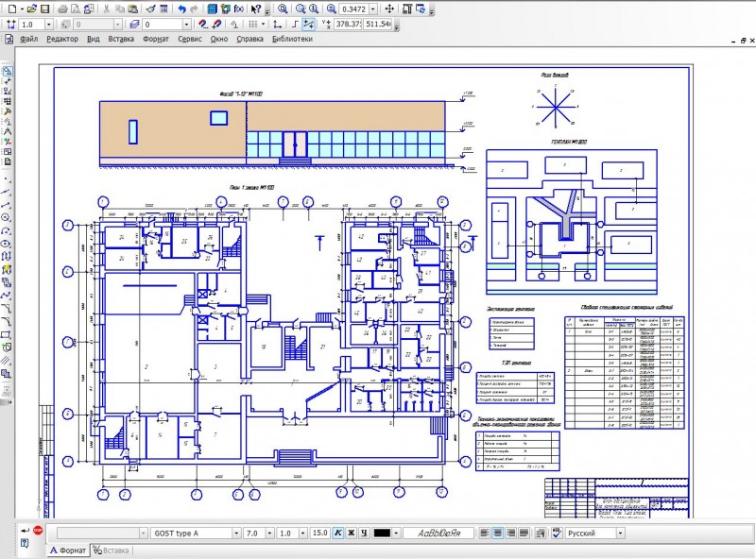
Task: Open a file with folder icon
Action: pyautogui.click(x=32, y=8)
